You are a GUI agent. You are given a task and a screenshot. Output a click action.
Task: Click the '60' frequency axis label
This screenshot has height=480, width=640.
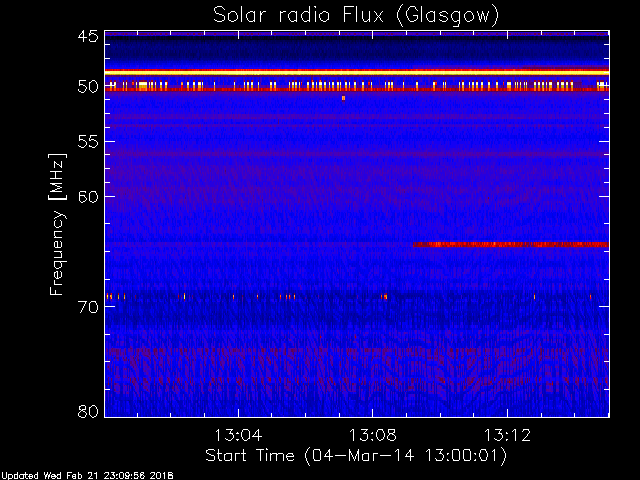click(x=88, y=196)
